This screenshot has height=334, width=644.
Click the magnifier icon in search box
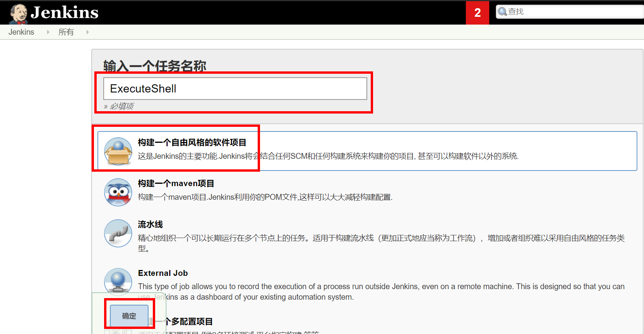[x=502, y=12]
